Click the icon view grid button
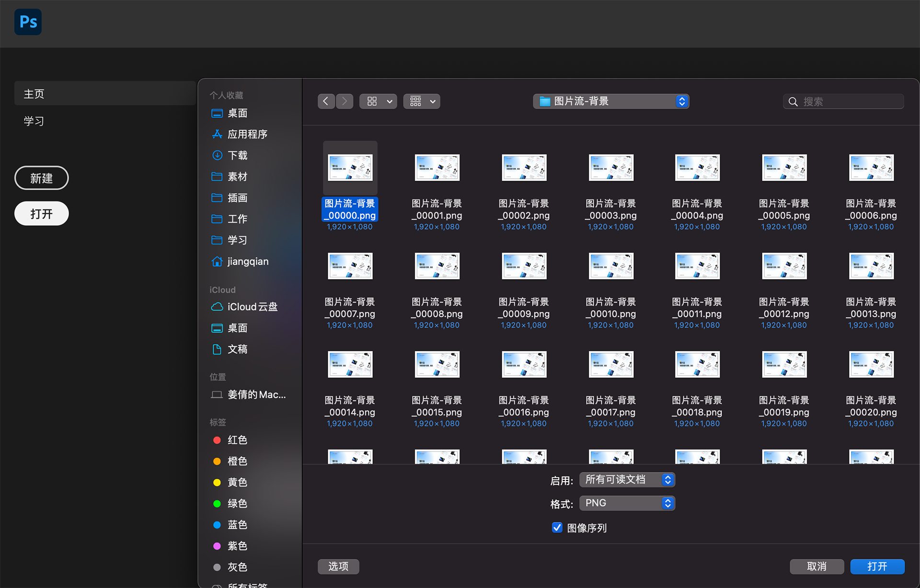 pyautogui.click(x=372, y=101)
